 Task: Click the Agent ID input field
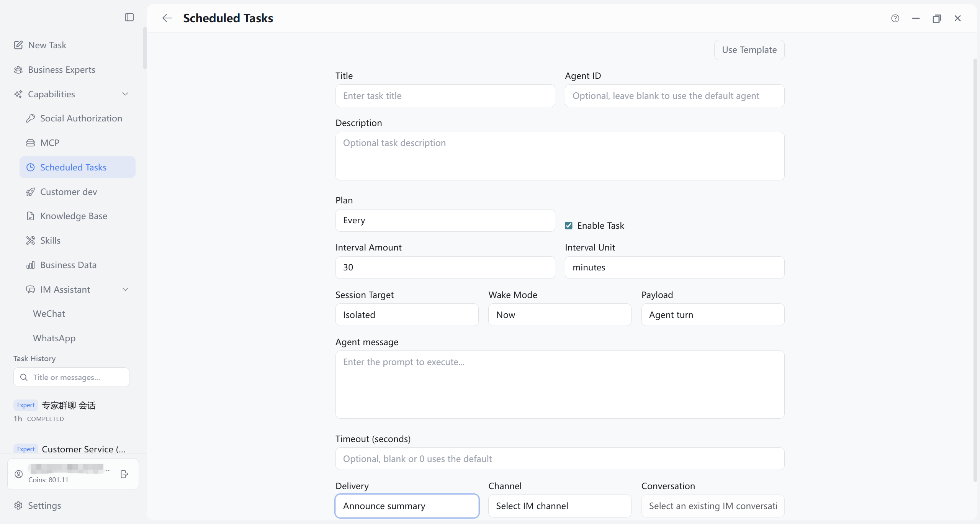(674, 96)
